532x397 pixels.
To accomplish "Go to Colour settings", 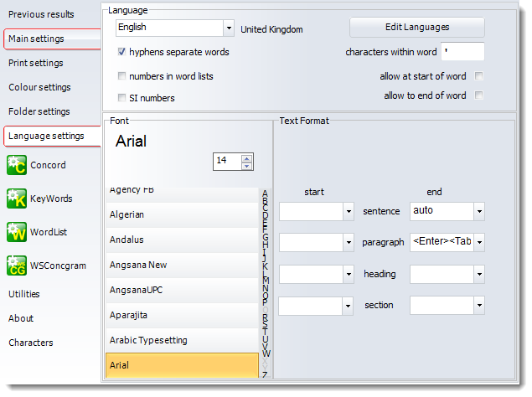I will pos(39,87).
